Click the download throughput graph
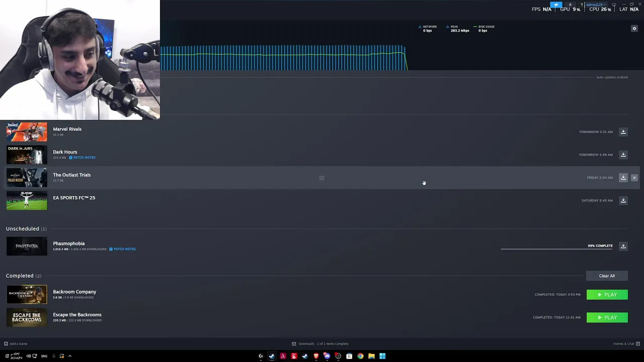This screenshot has width=644, height=362. pyautogui.click(x=283, y=58)
